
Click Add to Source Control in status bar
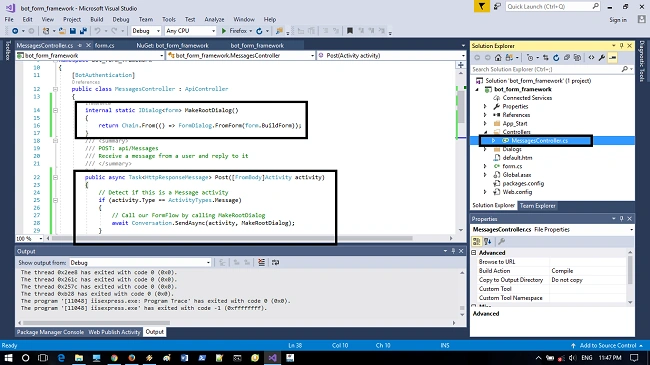[607, 346]
